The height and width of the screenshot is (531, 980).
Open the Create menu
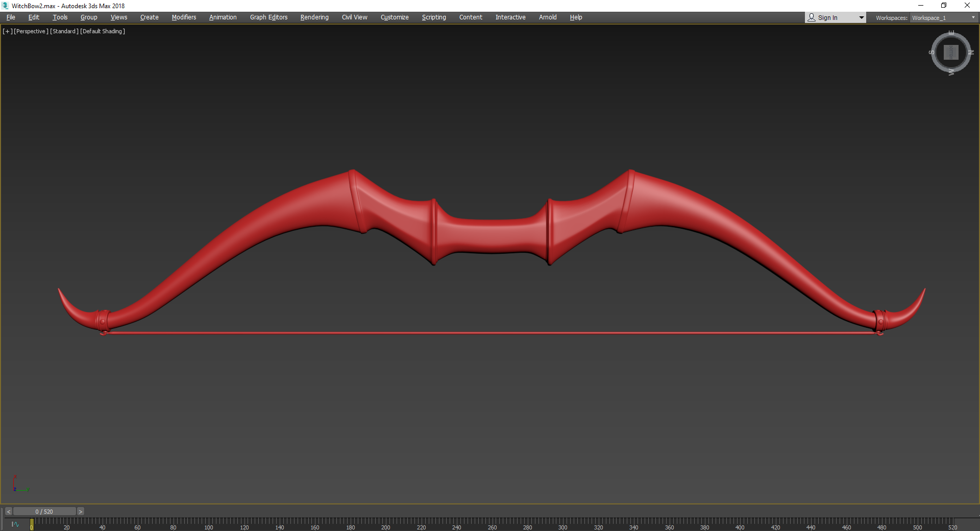pos(150,17)
